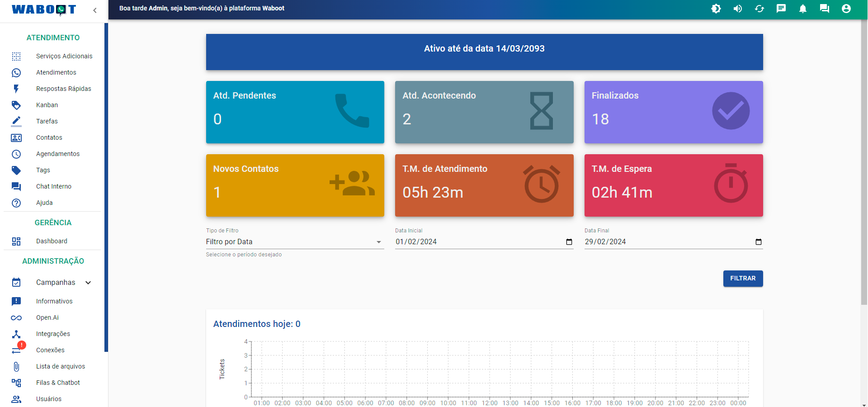The image size is (868, 407).
Task: Click the Chat Interno bubbles icon
Action: [x=16, y=186]
